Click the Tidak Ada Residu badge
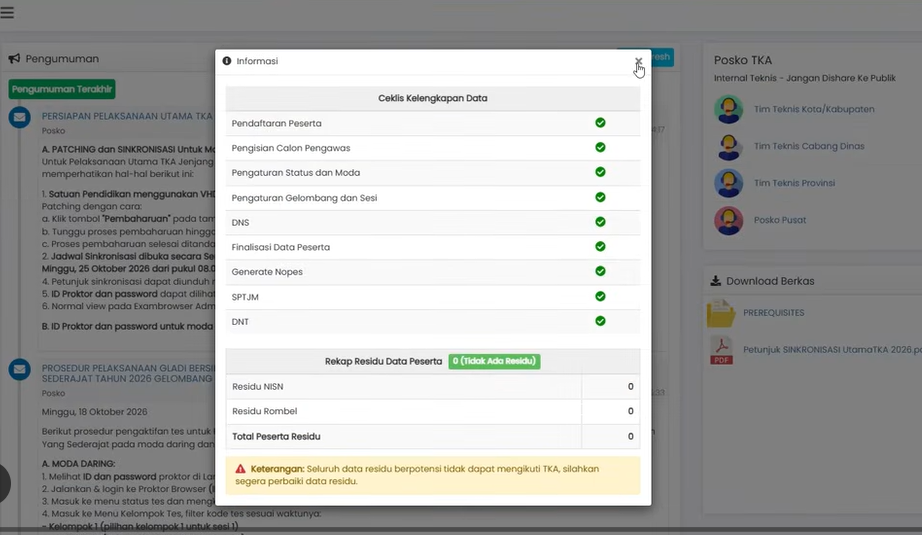The width and height of the screenshot is (922, 535). pyautogui.click(x=494, y=361)
